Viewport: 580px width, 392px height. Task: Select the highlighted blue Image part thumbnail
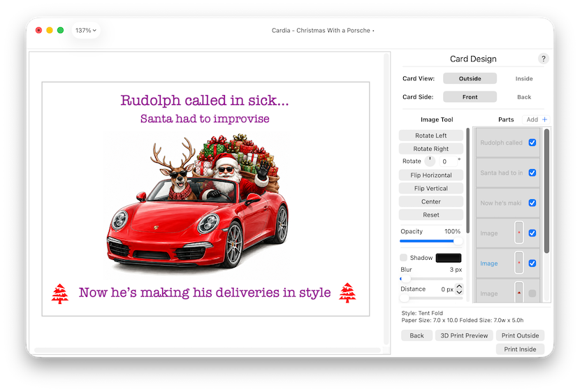click(519, 263)
